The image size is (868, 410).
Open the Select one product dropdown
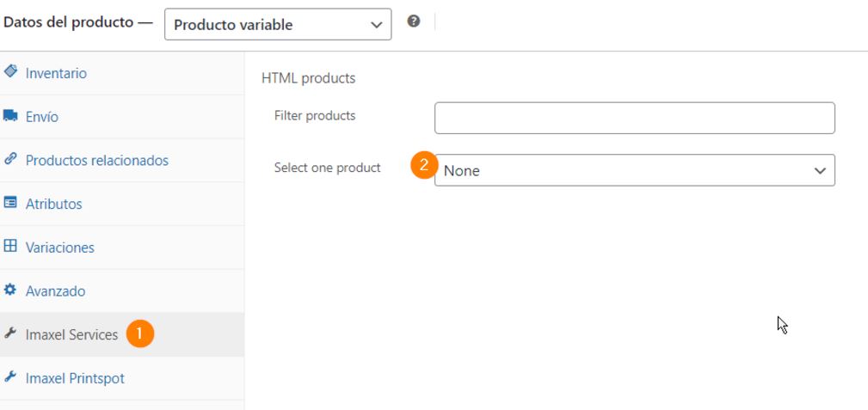[634, 170]
